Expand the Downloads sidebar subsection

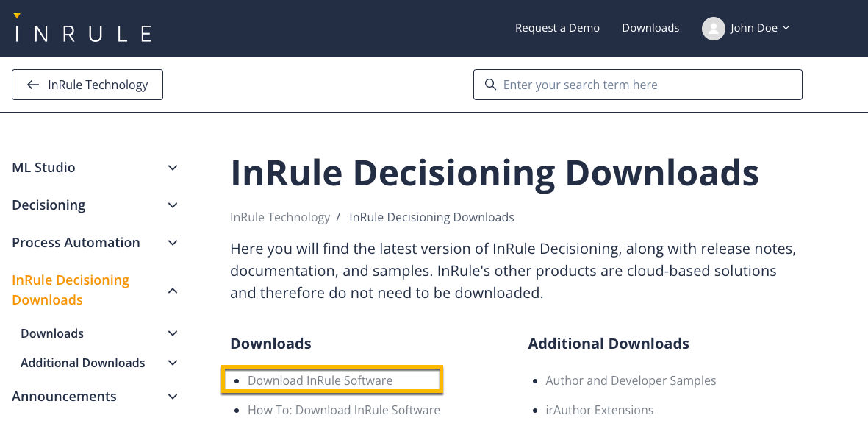172,333
